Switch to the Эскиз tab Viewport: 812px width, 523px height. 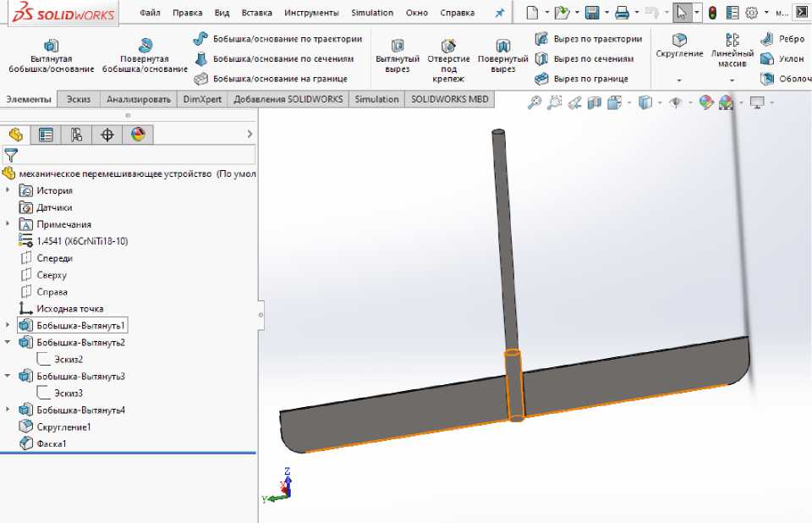click(79, 99)
